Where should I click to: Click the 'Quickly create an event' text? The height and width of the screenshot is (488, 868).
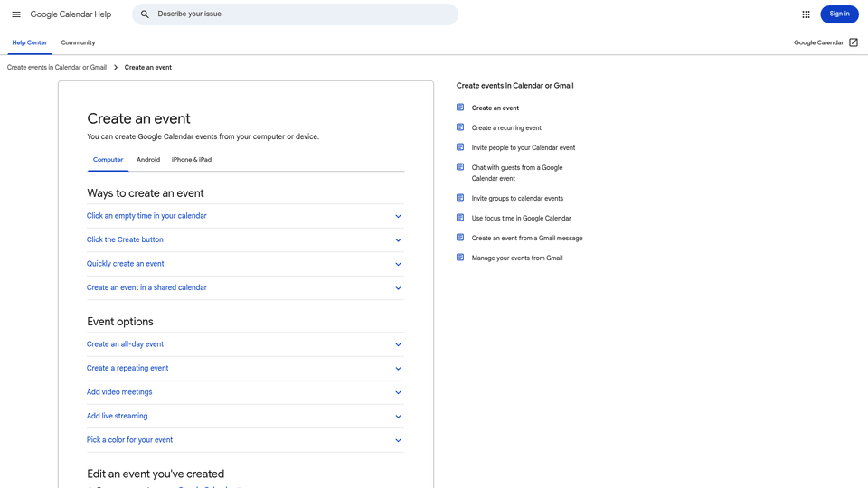point(125,263)
